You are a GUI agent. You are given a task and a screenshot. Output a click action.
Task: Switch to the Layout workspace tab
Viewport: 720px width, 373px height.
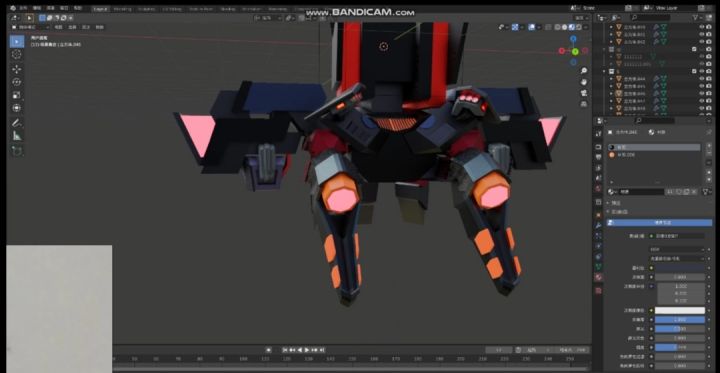100,9
